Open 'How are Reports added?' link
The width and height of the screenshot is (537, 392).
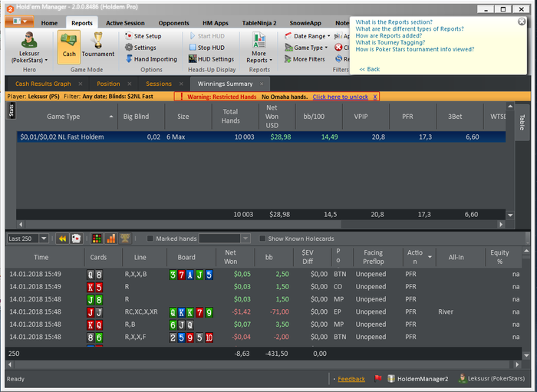point(389,35)
